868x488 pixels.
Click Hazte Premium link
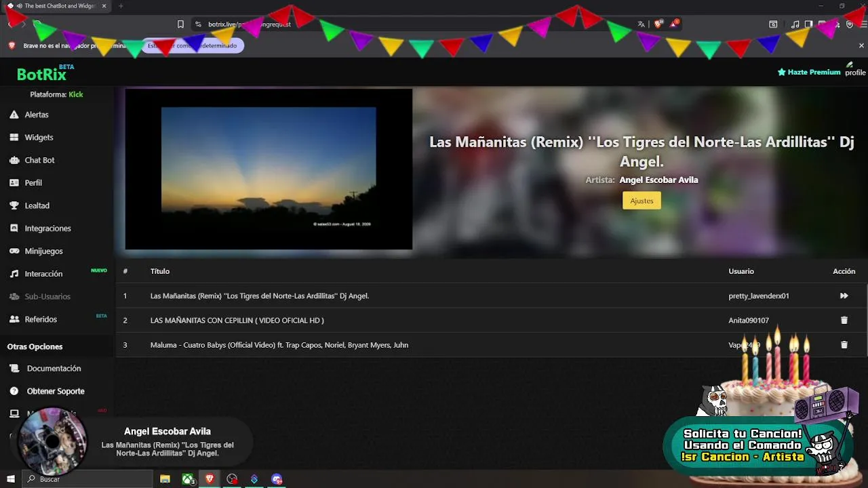808,72
